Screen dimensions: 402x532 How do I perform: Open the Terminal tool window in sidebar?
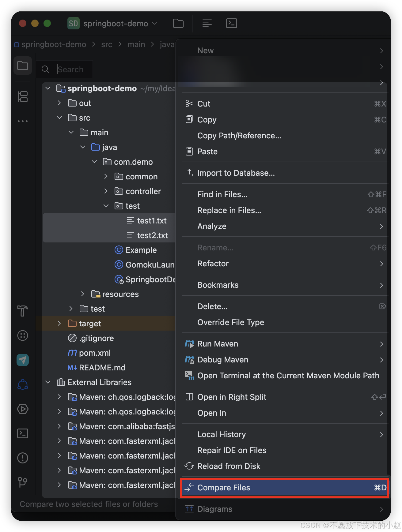click(x=23, y=433)
